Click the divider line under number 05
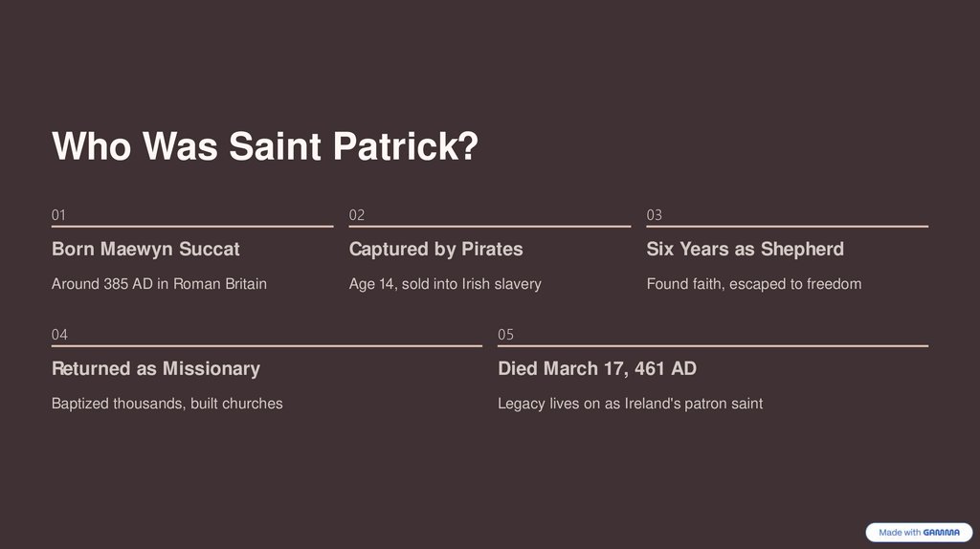 coord(713,346)
